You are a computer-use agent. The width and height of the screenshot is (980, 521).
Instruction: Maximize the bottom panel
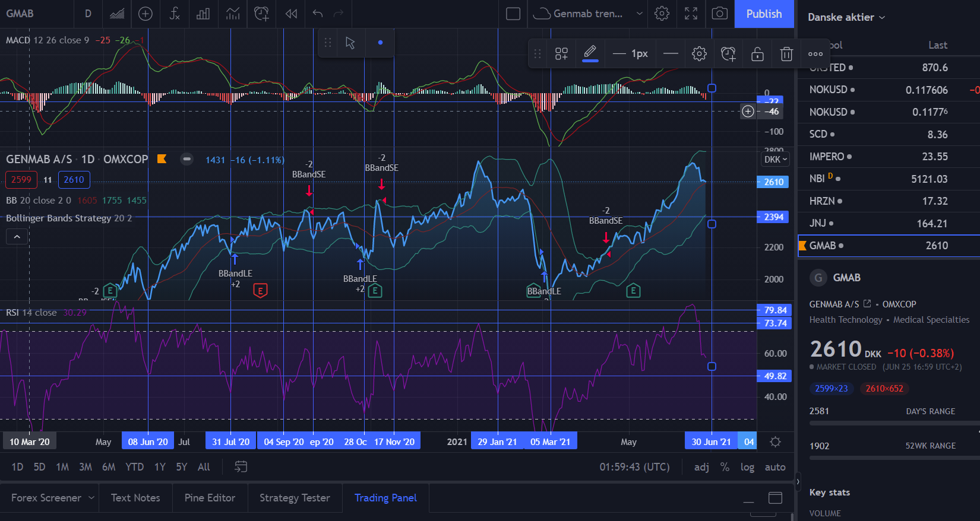pos(775,498)
